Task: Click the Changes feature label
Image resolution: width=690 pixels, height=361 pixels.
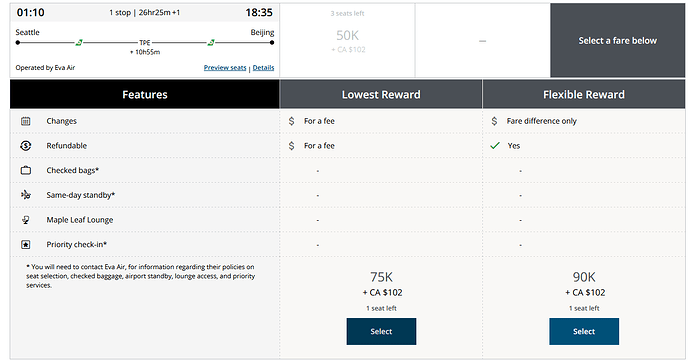Action: click(x=62, y=121)
